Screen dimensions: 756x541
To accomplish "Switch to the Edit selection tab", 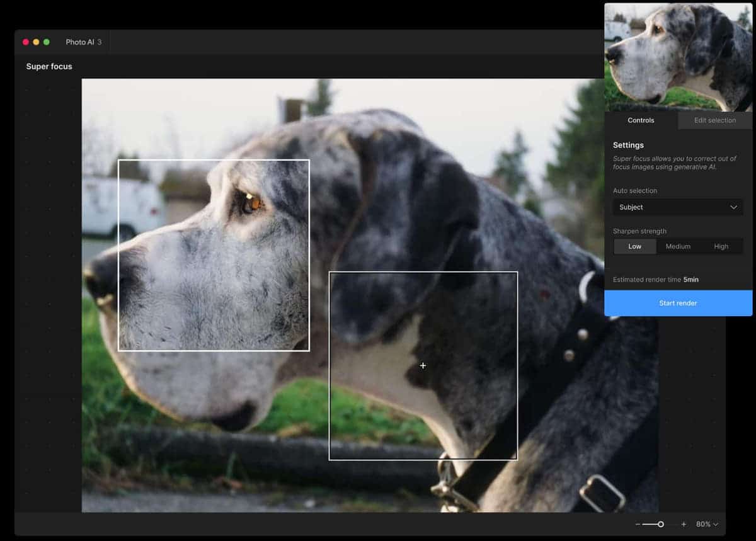I will [715, 120].
